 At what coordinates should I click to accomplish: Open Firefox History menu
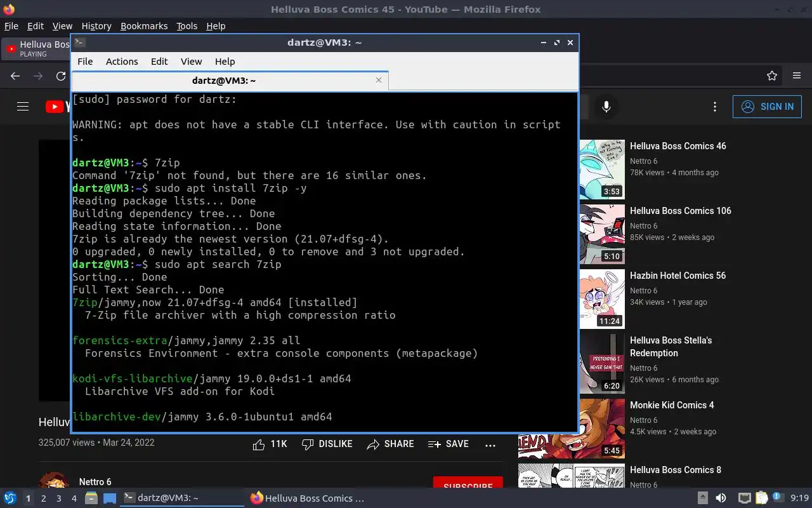click(96, 26)
